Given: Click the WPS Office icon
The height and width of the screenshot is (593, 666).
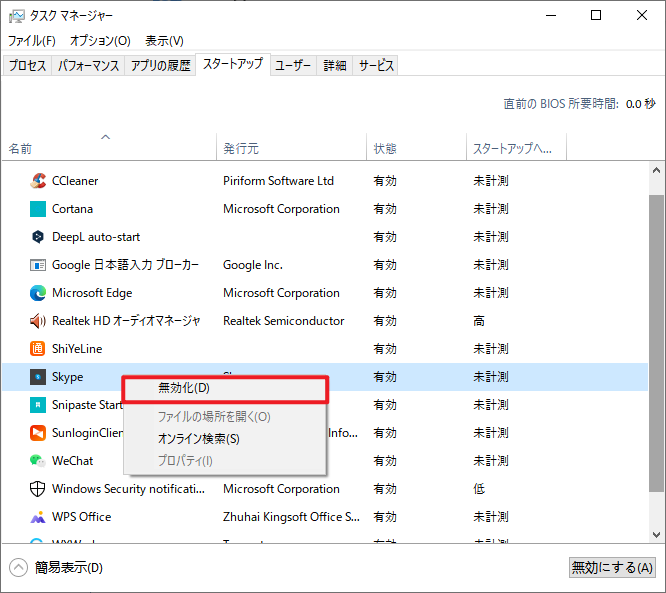Looking at the screenshot, I should tap(38, 517).
